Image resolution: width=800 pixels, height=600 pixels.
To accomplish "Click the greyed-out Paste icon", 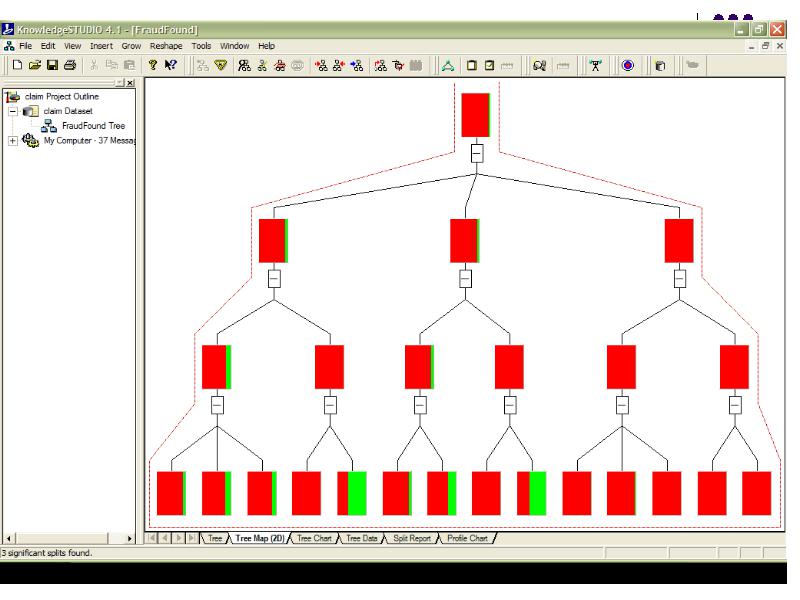I will (x=129, y=65).
